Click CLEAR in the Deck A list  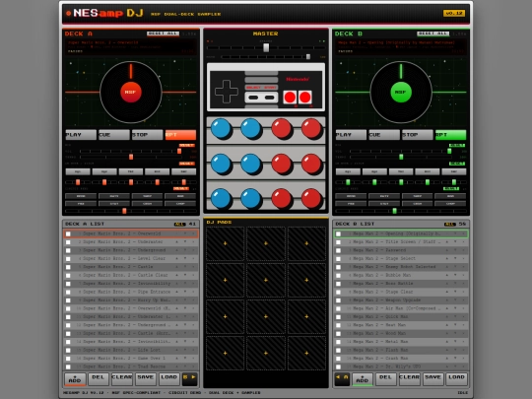pyautogui.click(x=122, y=379)
